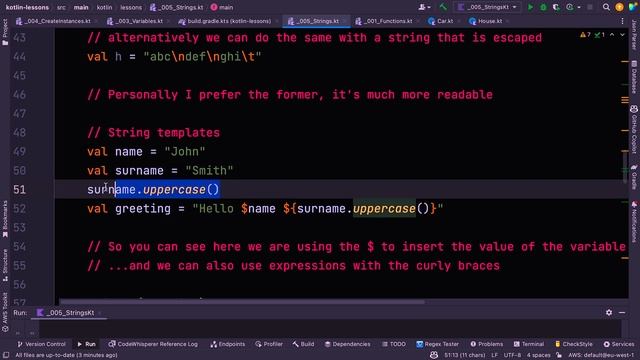Open the user account dropdown in the toolbar

(424, 7)
